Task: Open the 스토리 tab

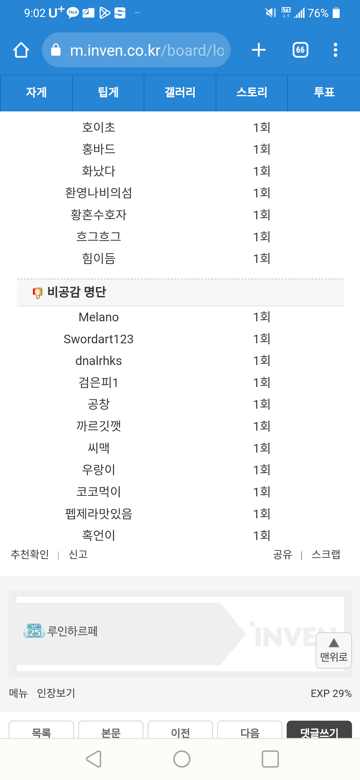Action: [x=252, y=93]
